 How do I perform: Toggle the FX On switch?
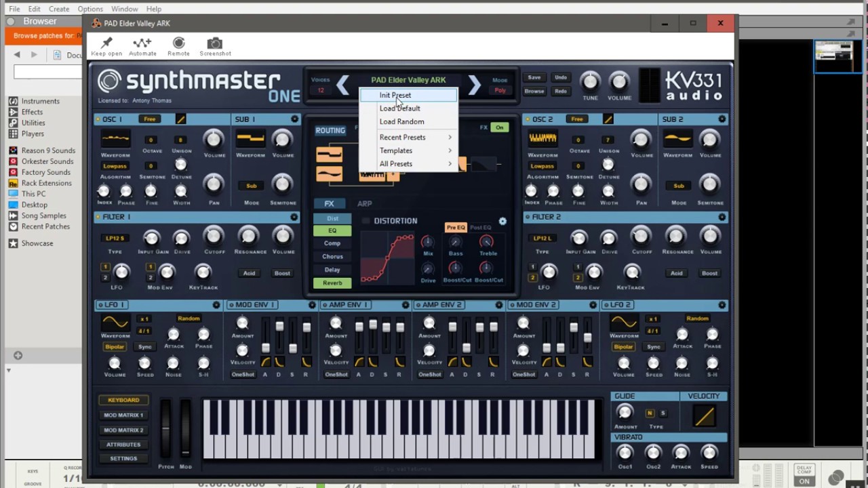[500, 127]
